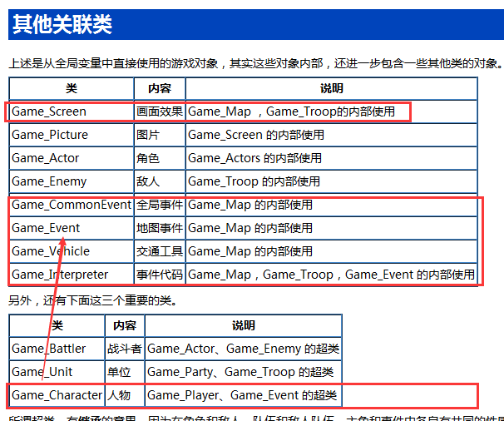Select the Game_Battler cell
This screenshot has width=504, height=421.
click(57, 349)
